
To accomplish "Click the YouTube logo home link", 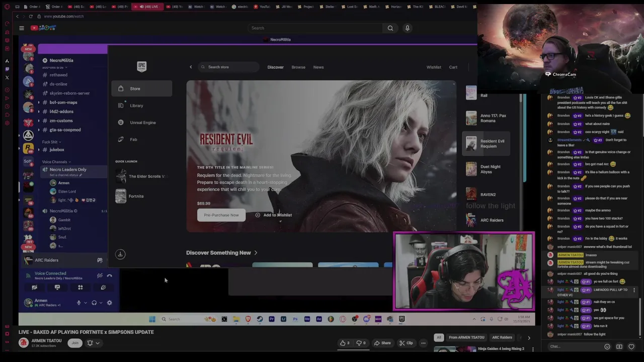I will 43,28.
